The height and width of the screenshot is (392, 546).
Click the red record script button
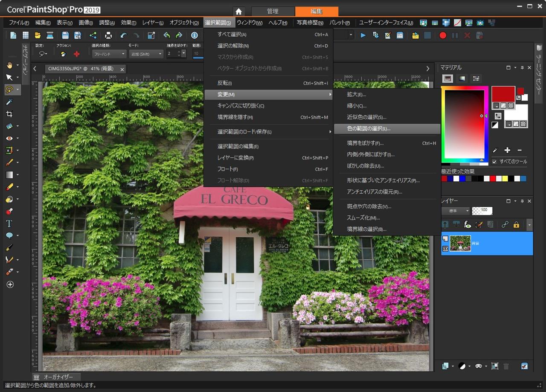443,35
